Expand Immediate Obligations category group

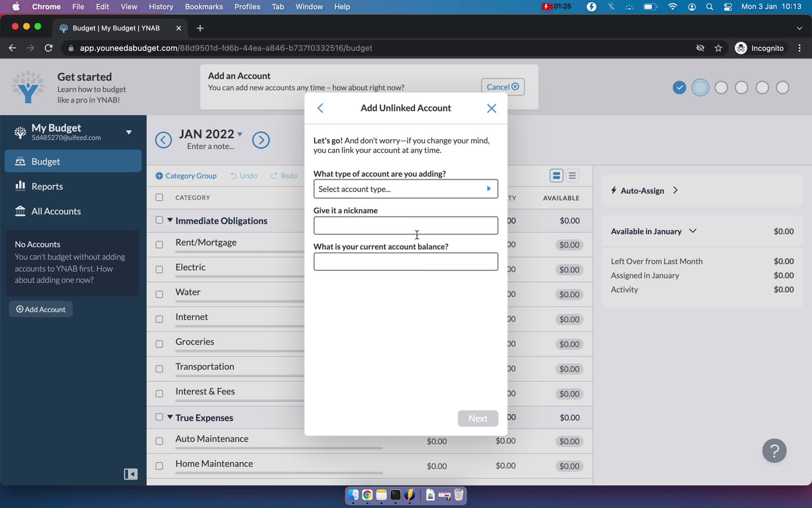pyautogui.click(x=170, y=221)
